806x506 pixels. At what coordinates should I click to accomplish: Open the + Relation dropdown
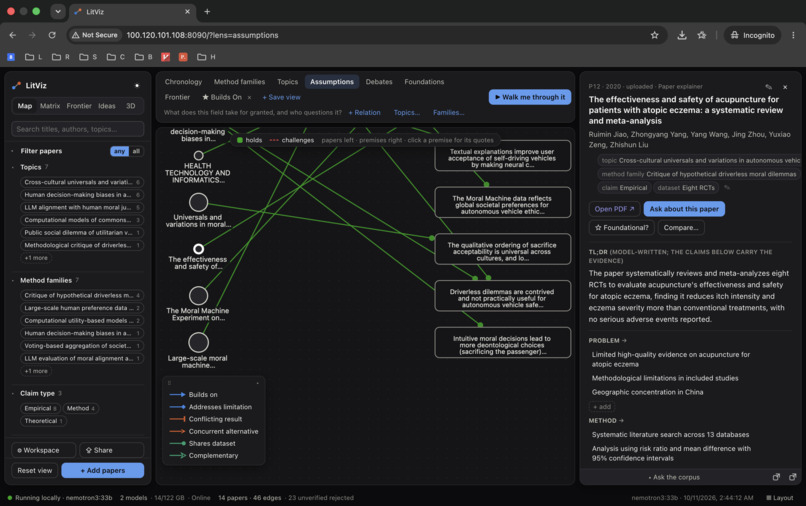point(364,113)
